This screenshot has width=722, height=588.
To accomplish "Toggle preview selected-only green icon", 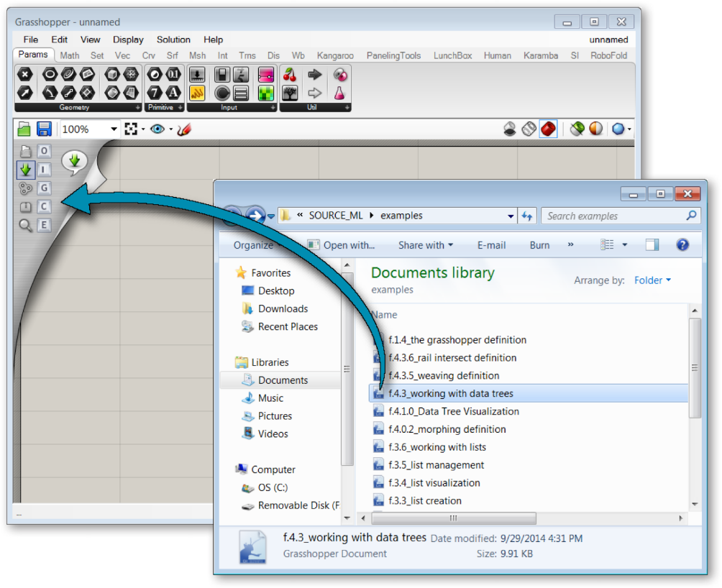I will click(x=577, y=129).
